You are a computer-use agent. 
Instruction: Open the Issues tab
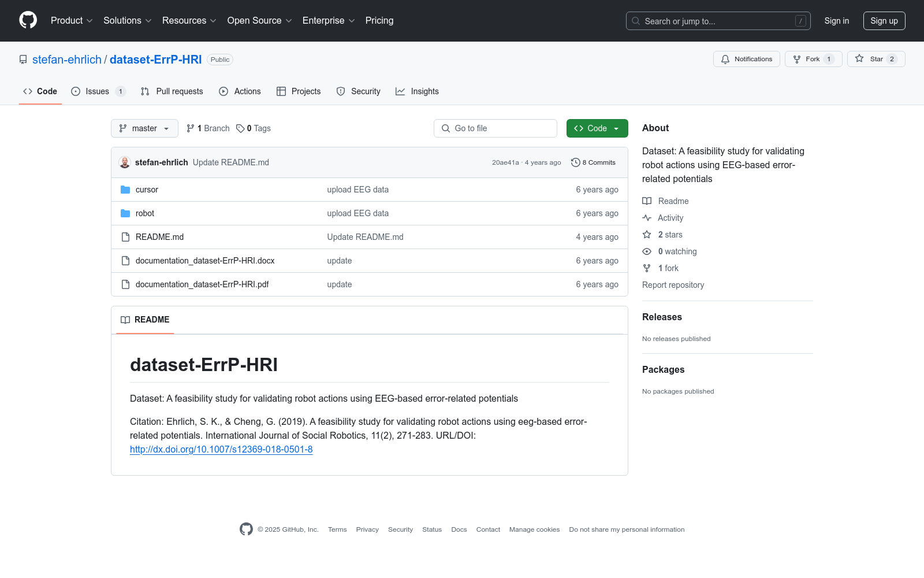[x=98, y=91]
